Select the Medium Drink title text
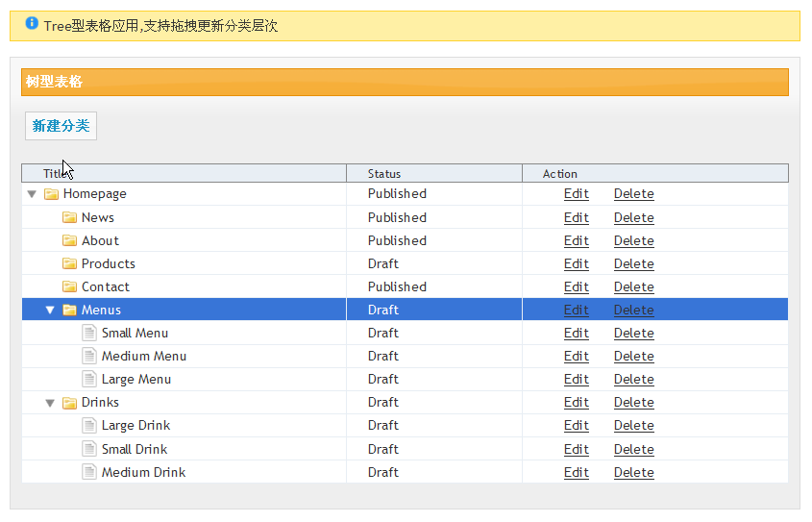This screenshot has width=812, height=522. (143, 472)
